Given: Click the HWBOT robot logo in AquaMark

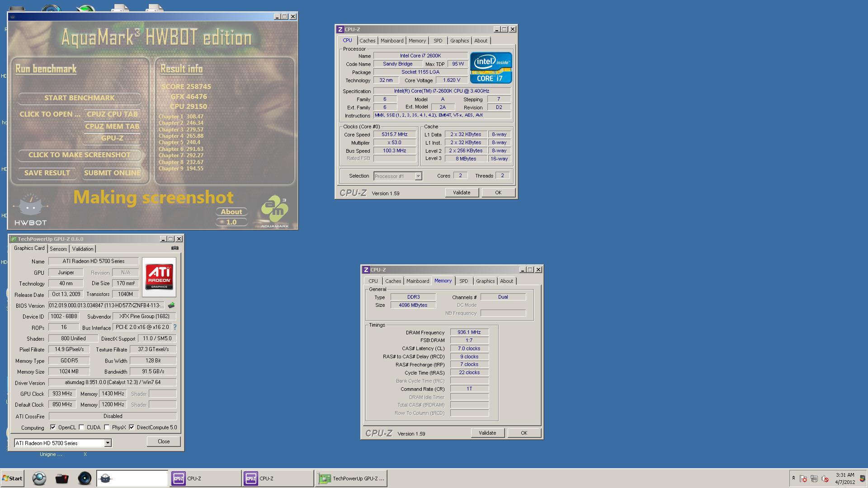Looking at the screenshot, I should pyautogui.click(x=30, y=209).
